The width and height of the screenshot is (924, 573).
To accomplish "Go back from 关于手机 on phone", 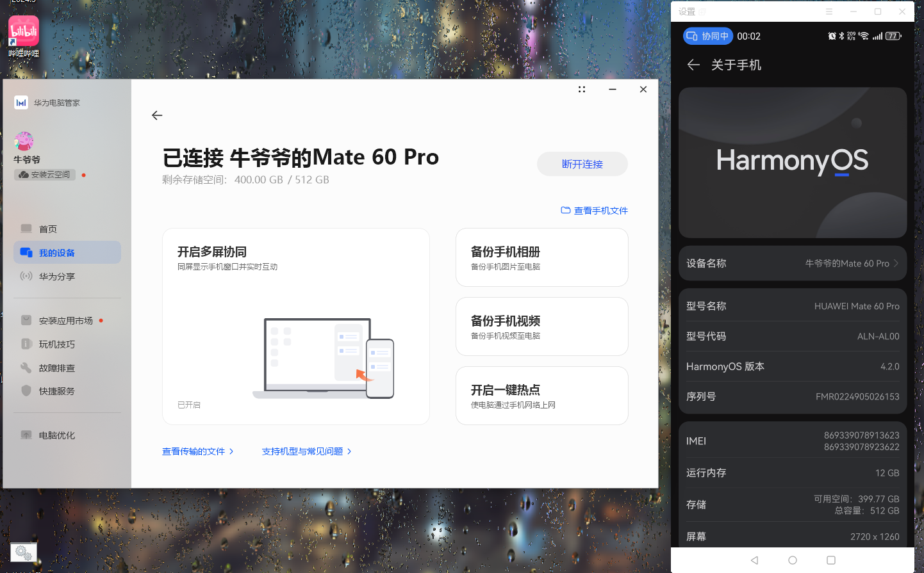I will coord(693,65).
